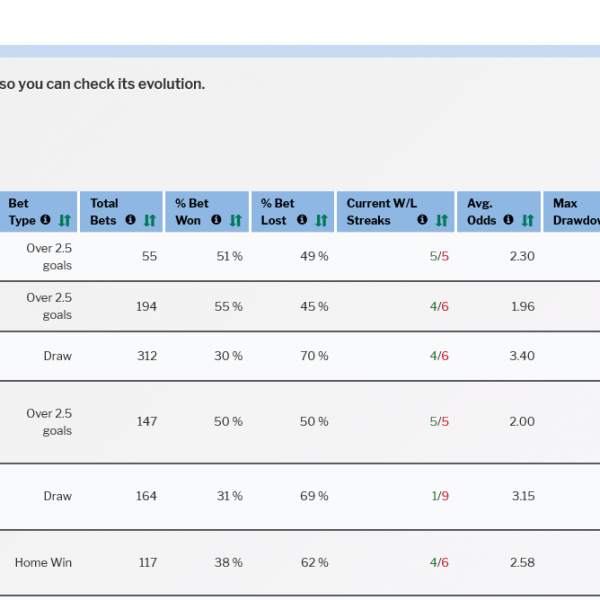Screen dimensions: 600x600
Task: Click the info icon beside Bet Type
Action: (x=46, y=220)
